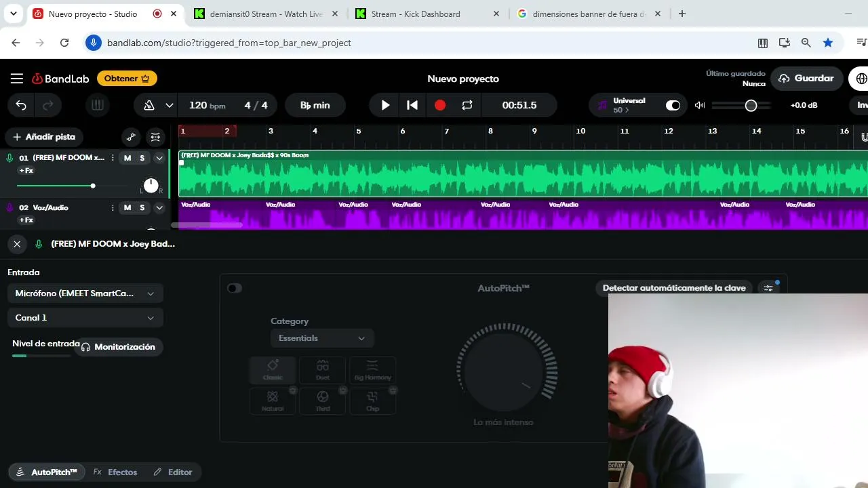Start recording with the red record button

(x=440, y=105)
